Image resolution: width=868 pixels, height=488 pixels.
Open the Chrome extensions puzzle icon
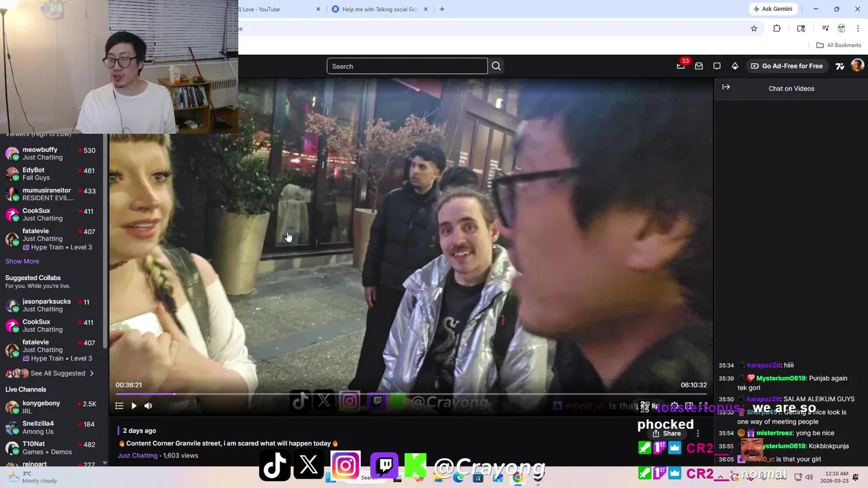777,28
